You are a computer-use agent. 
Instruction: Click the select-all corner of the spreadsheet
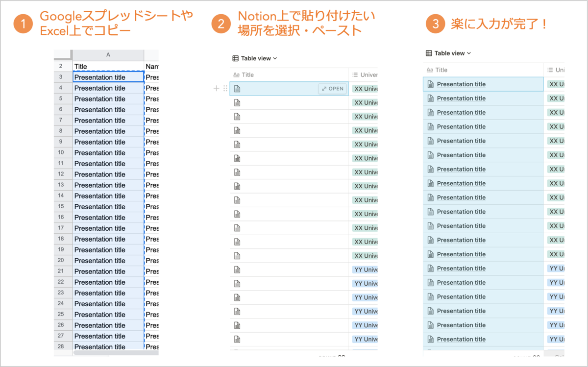point(63,55)
